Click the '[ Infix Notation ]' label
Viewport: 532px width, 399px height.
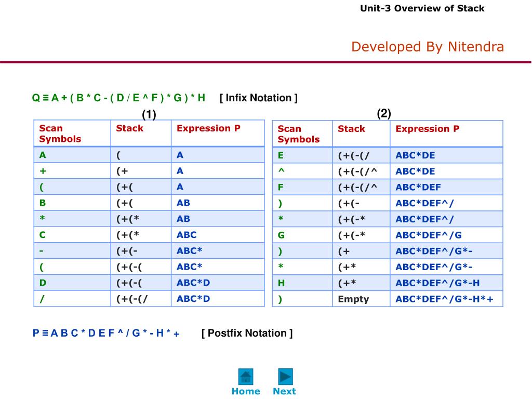point(259,98)
